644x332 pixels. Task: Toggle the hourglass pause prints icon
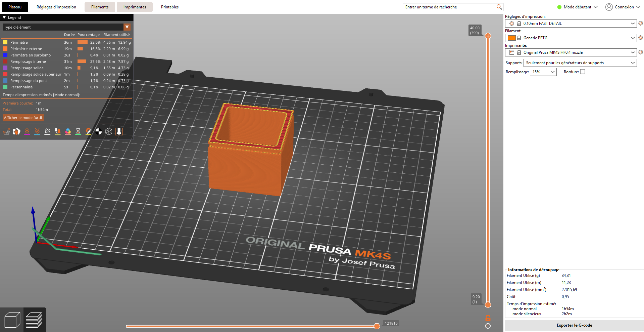(78, 132)
